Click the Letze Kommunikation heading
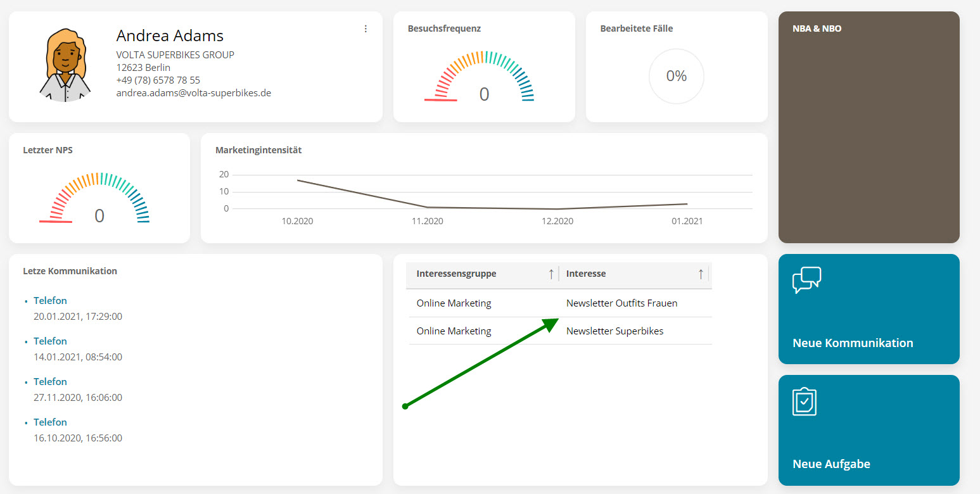 pos(70,271)
